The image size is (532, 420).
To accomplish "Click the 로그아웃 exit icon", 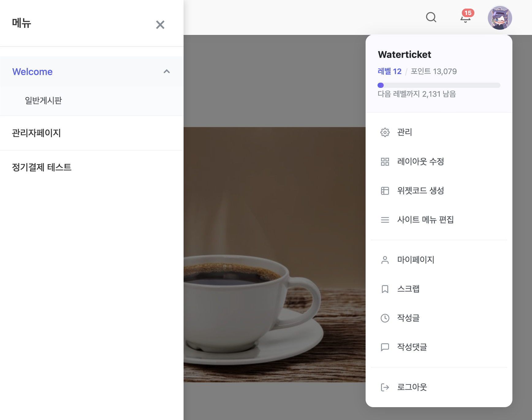I will click(x=385, y=387).
